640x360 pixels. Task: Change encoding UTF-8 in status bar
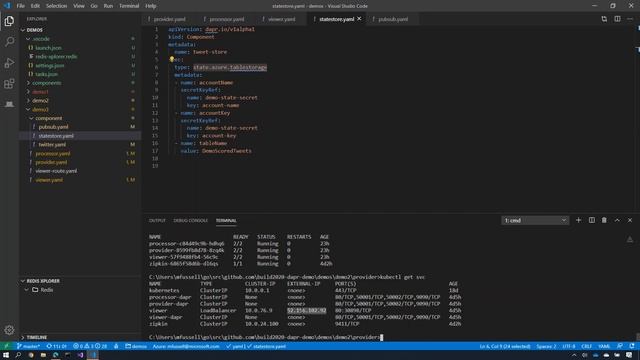pyautogui.click(x=569, y=346)
